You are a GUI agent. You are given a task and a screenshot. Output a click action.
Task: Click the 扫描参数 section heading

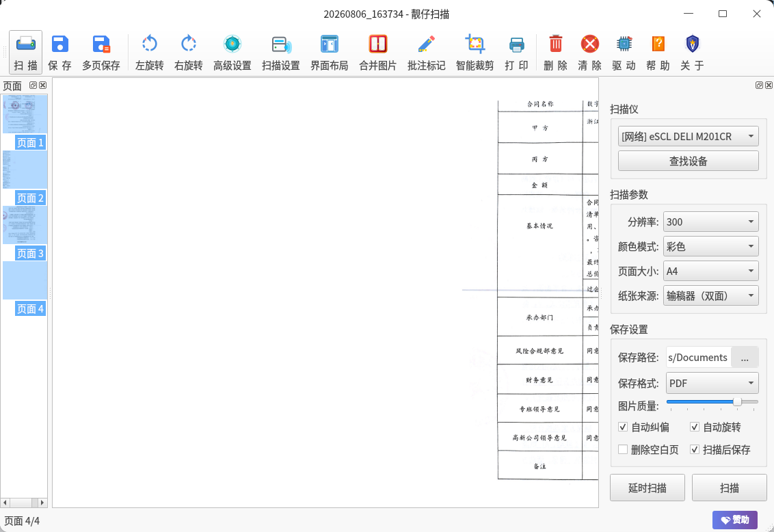[629, 194]
